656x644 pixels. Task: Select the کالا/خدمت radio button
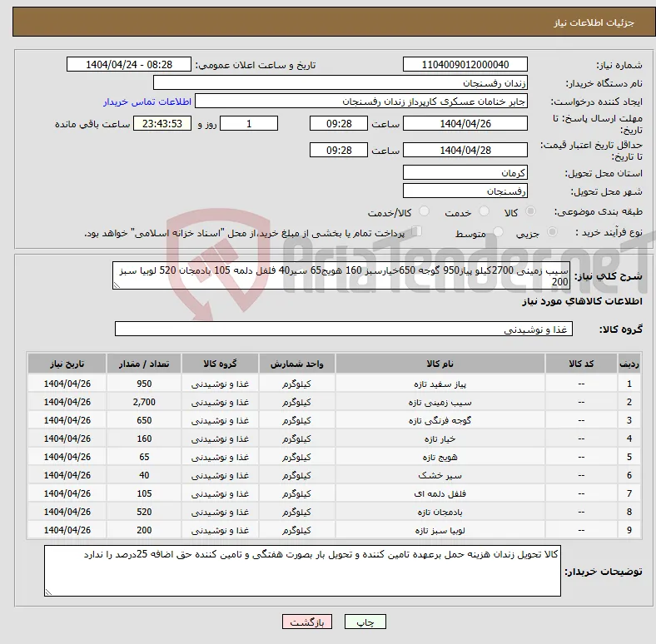click(425, 211)
